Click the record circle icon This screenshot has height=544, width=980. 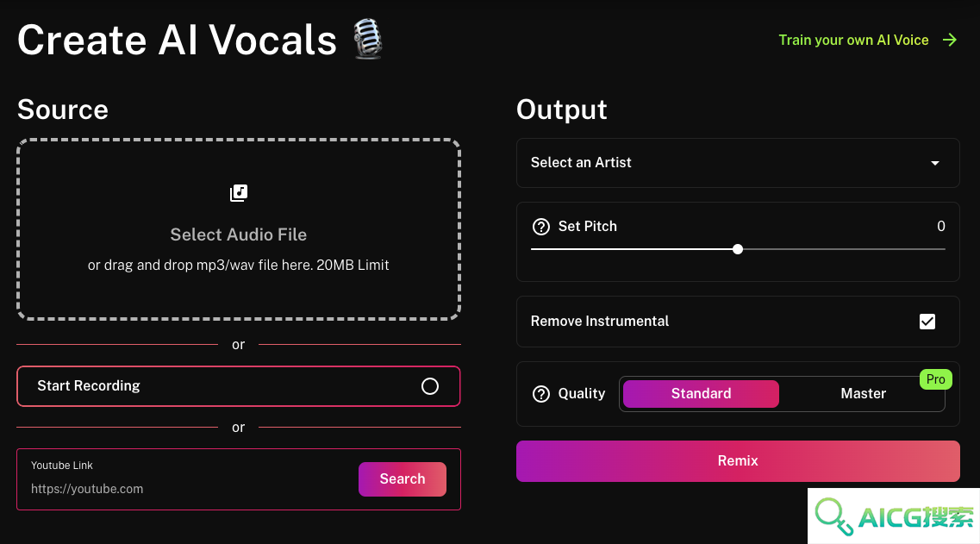click(x=430, y=386)
